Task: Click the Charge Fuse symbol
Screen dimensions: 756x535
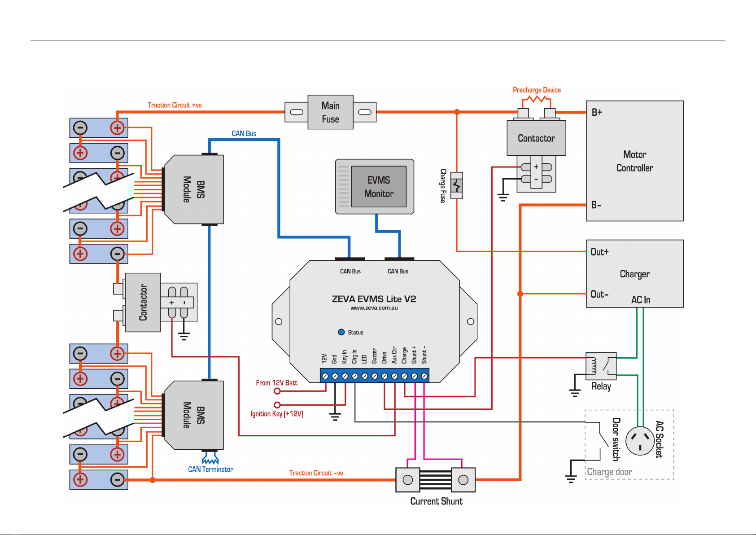Action: [x=456, y=185]
